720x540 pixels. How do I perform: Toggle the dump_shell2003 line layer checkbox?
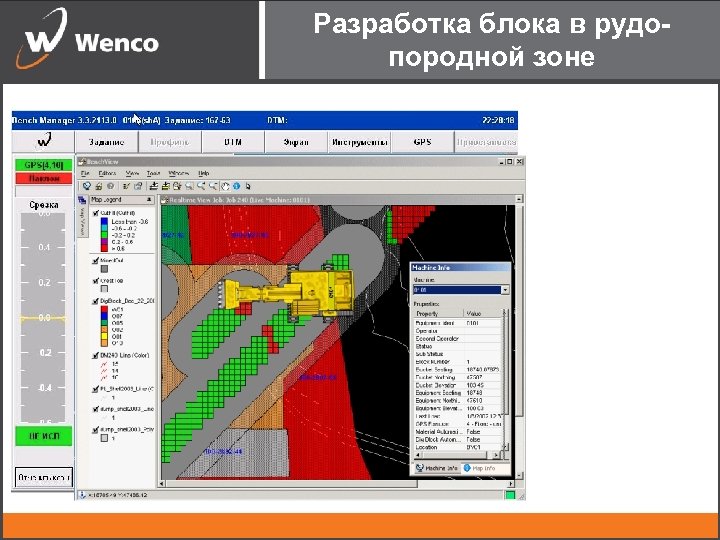(x=96, y=409)
